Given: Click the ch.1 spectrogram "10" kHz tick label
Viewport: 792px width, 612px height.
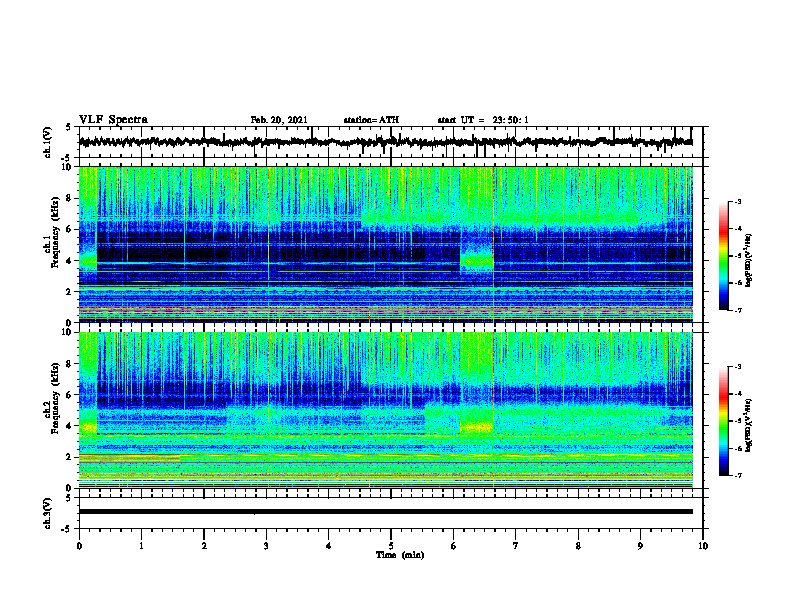Looking at the screenshot, I should 69,167.
